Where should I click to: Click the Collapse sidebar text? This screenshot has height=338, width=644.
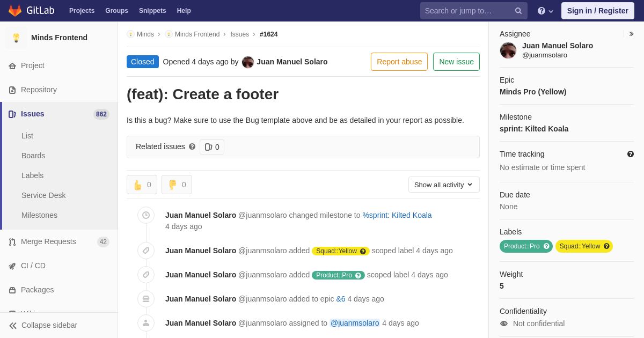coord(49,325)
